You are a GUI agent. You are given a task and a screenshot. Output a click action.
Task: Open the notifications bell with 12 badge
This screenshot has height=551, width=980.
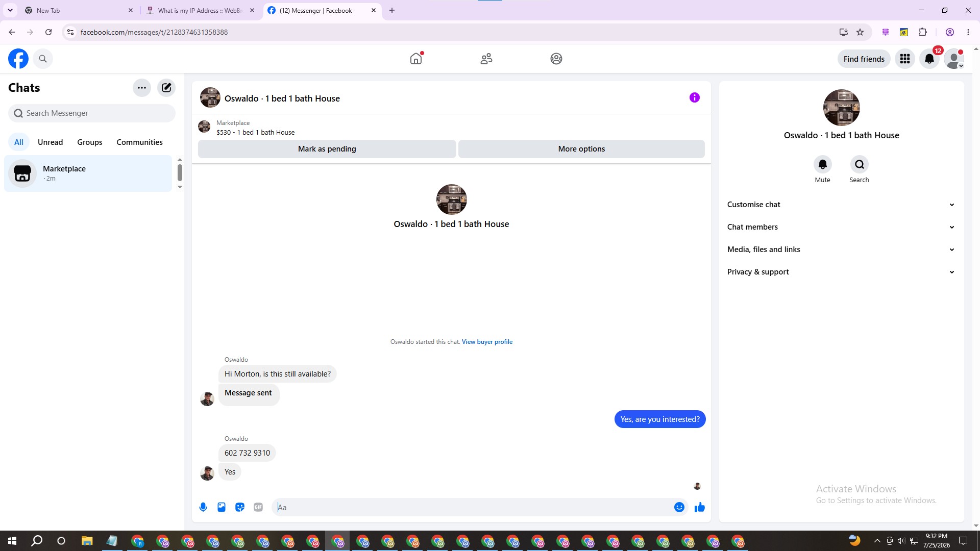pyautogui.click(x=929, y=59)
